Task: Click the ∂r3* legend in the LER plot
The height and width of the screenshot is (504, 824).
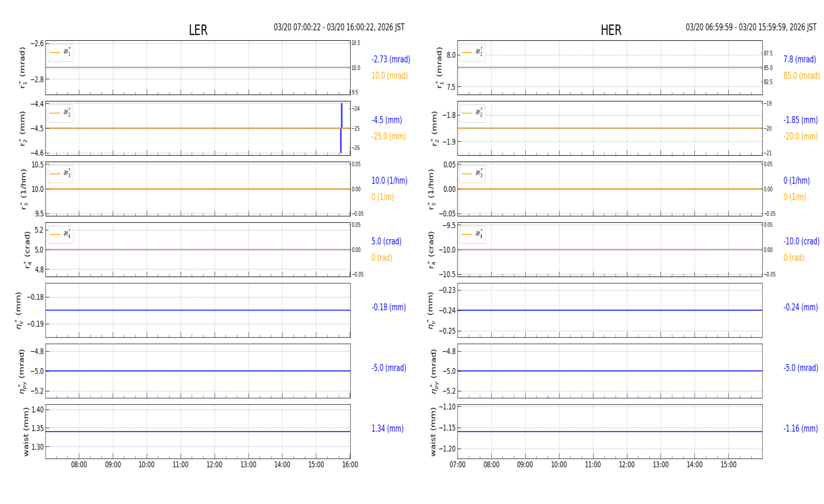Action: tap(61, 174)
